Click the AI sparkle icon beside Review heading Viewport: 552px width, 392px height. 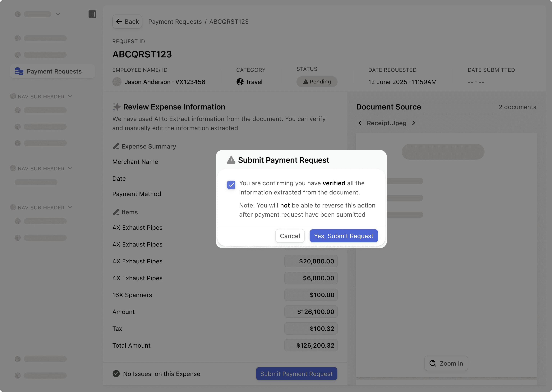(x=117, y=107)
